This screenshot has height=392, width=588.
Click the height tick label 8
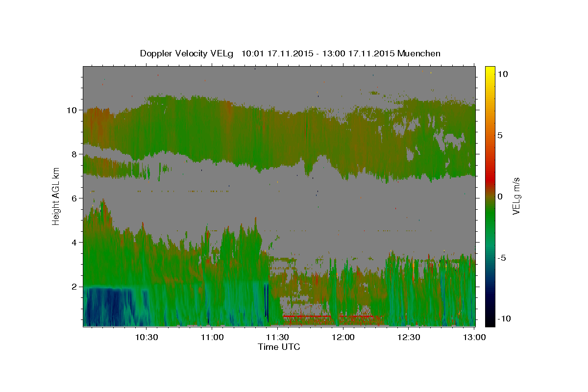tap(75, 154)
